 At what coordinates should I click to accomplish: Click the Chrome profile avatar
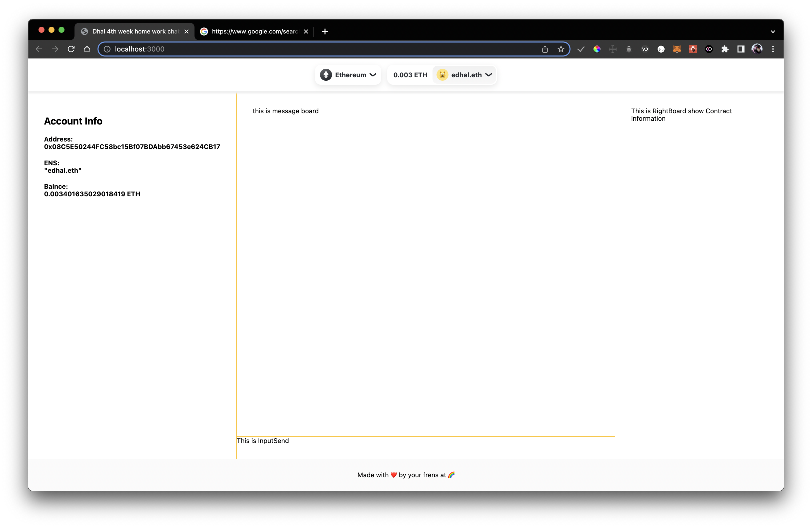(757, 49)
